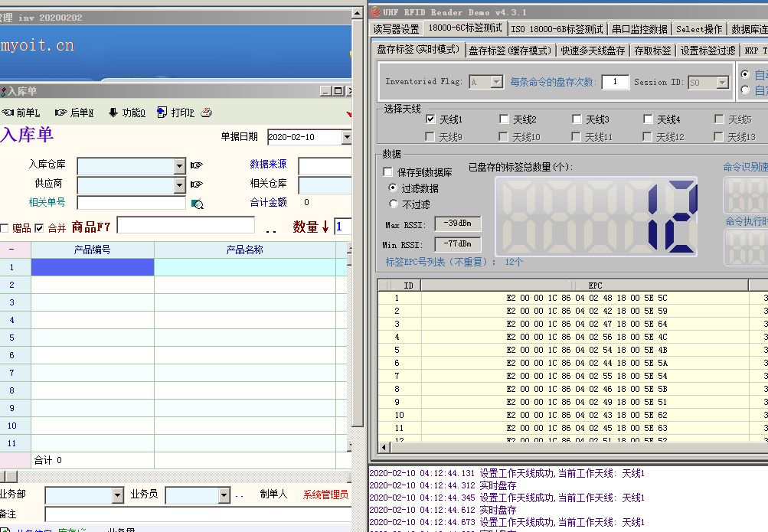The image size is (768, 532).
Task: Expand the 入库仓库 dropdown
Action: [179, 166]
